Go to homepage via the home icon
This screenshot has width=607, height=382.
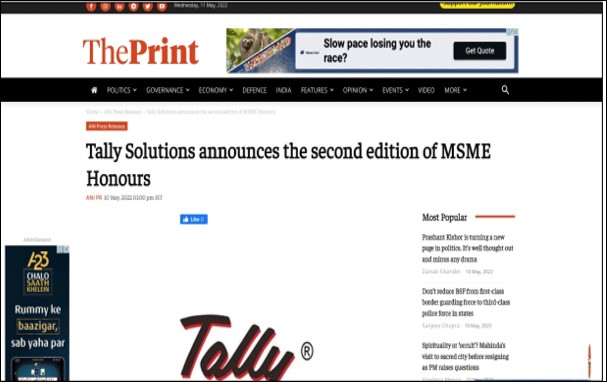(94, 90)
